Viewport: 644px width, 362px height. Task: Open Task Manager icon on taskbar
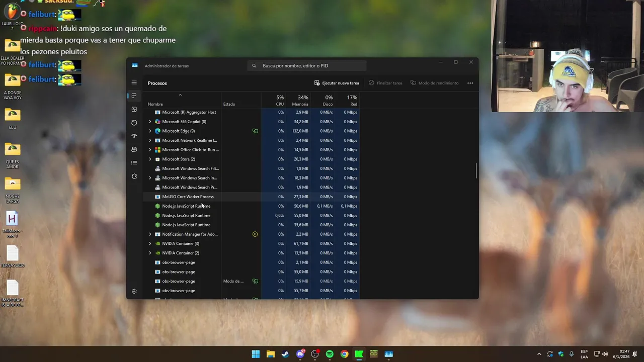388,354
